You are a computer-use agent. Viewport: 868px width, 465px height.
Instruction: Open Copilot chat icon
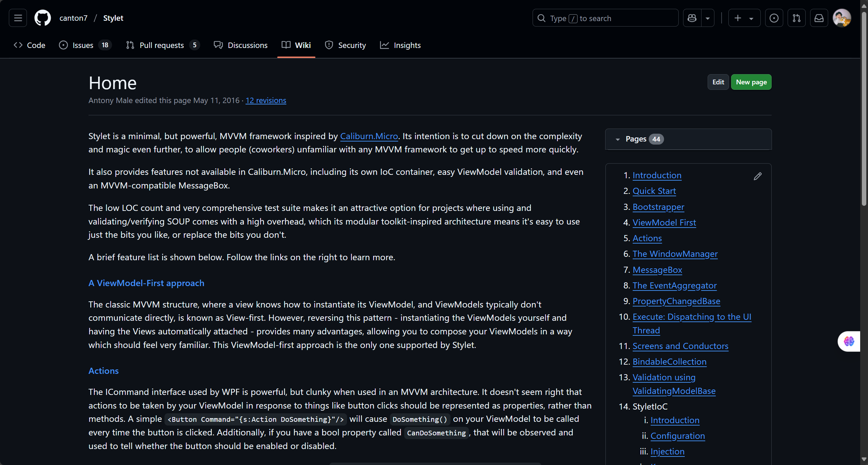coord(692,18)
